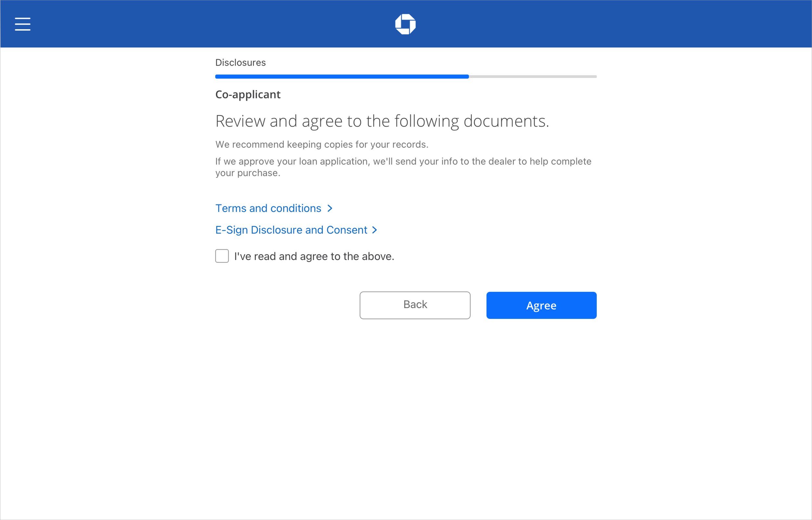812x520 pixels.
Task: Click chevron arrow beside E-Sign Disclosure
Action: [374, 230]
